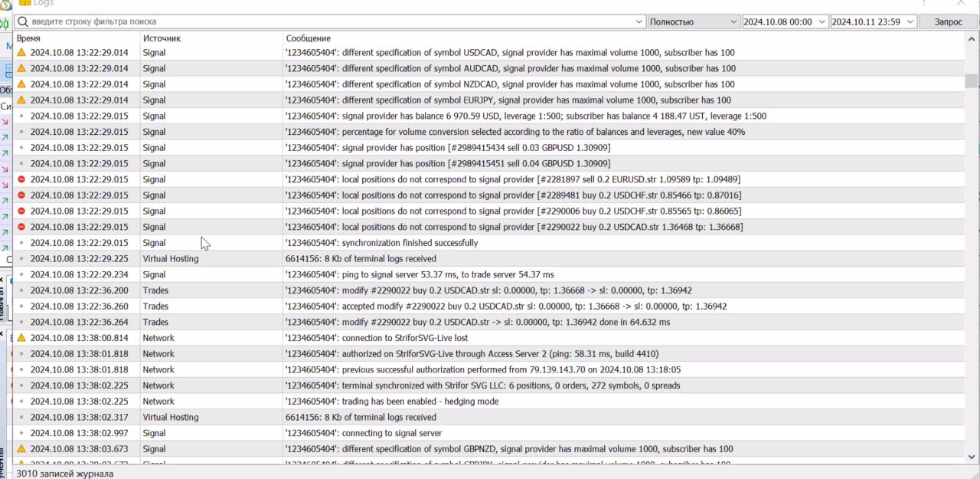Select the message about symbol GBPNZD maximal volume
The image size is (980, 479).
pos(509,449)
